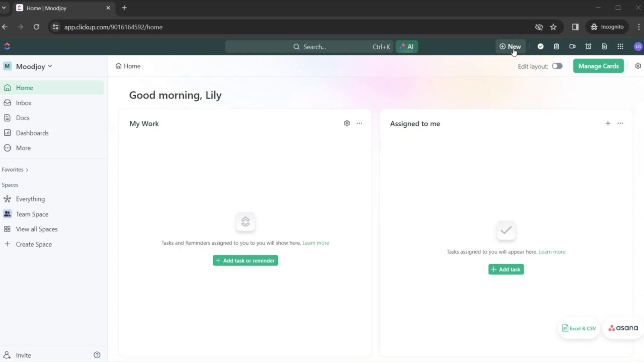Screen dimensions: 644x362
Task: Open Dashboards panel
Action: [x=32, y=133]
